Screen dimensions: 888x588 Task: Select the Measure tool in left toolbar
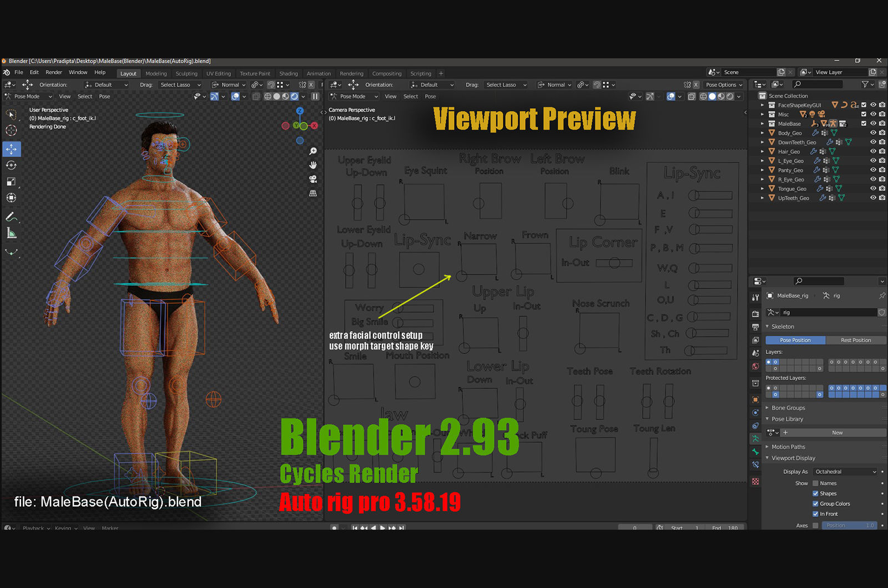(11, 234)
